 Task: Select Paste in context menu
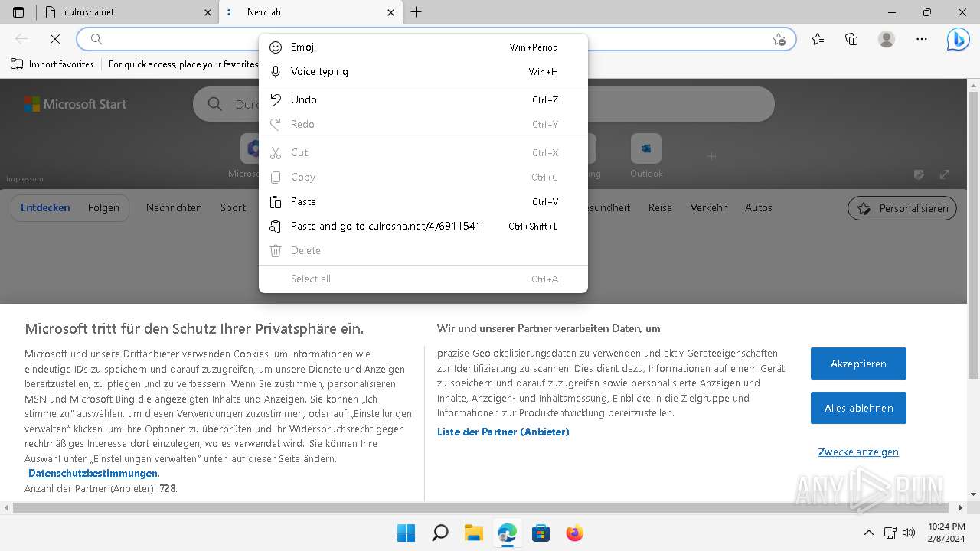point(423,201)
